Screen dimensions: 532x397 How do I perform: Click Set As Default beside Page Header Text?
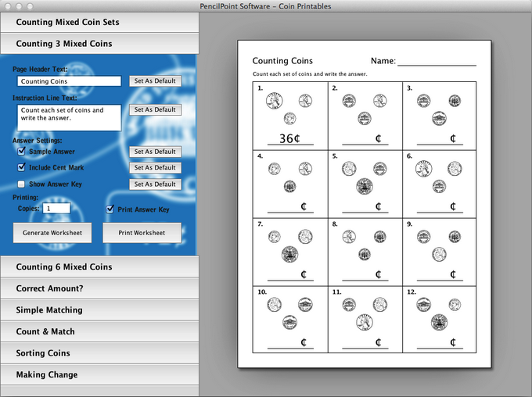tap(155, 81)
